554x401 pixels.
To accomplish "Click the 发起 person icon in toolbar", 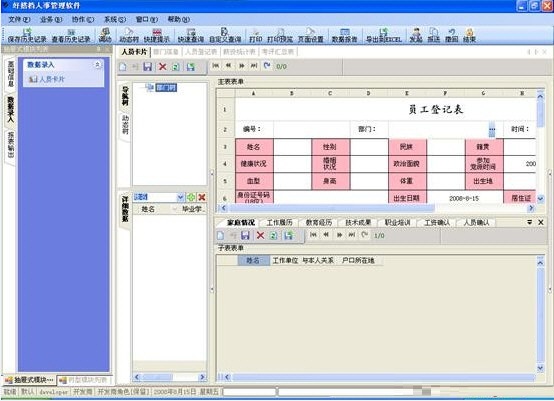I will click(416, 36).
